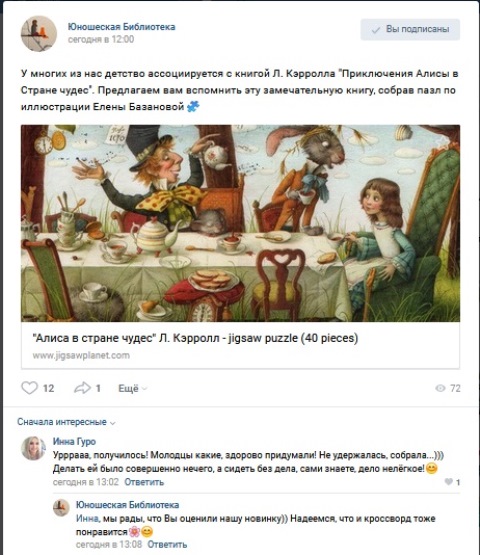Open the Сначала интересные sort dropdown
Viewport: 480px width, 555px height.
point(66,422)
